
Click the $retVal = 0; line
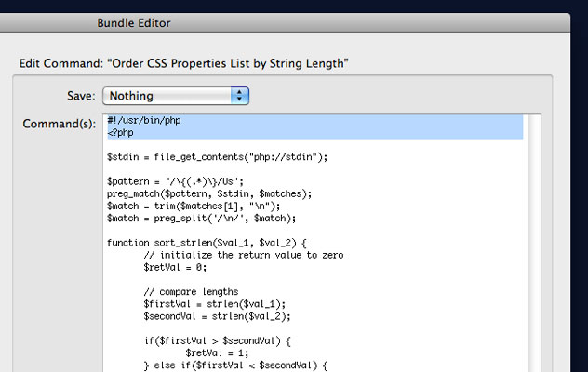pyautogui.click(x=178, y=267)
